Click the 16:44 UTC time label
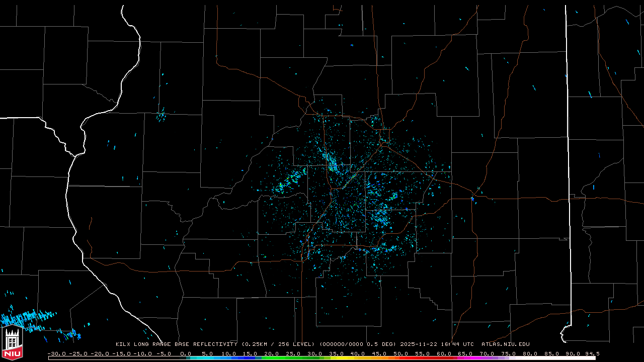The image size is (644, 362). click(460, 344)
